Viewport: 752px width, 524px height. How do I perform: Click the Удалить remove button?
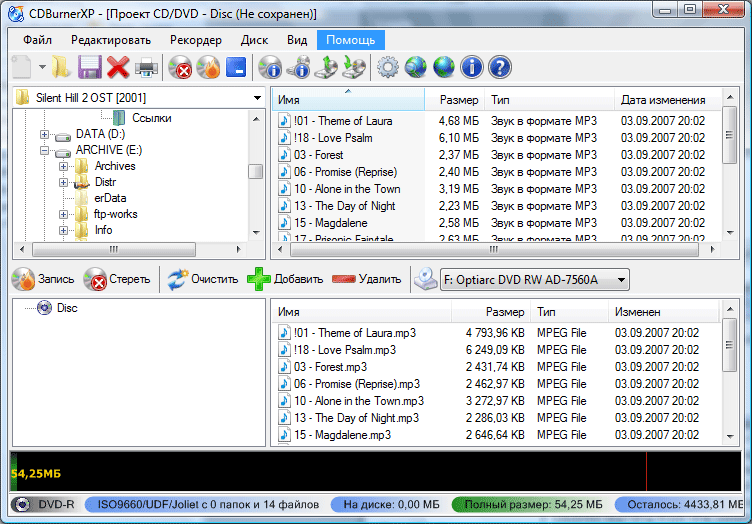pyautogui.click(x=366, y=279)
